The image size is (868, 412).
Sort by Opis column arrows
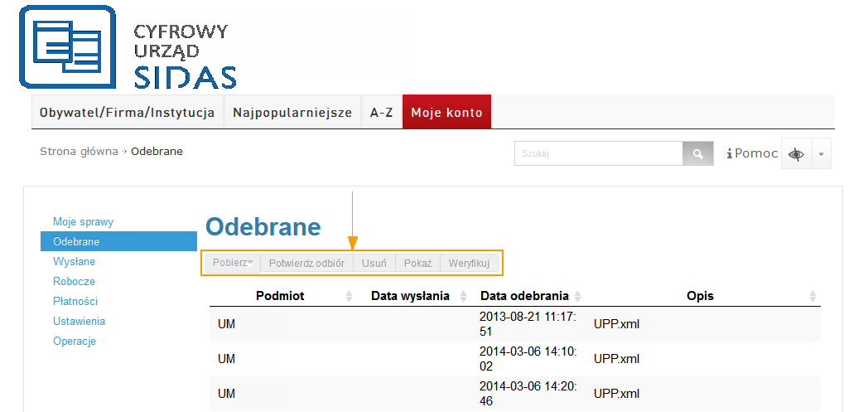click(813, 296)
